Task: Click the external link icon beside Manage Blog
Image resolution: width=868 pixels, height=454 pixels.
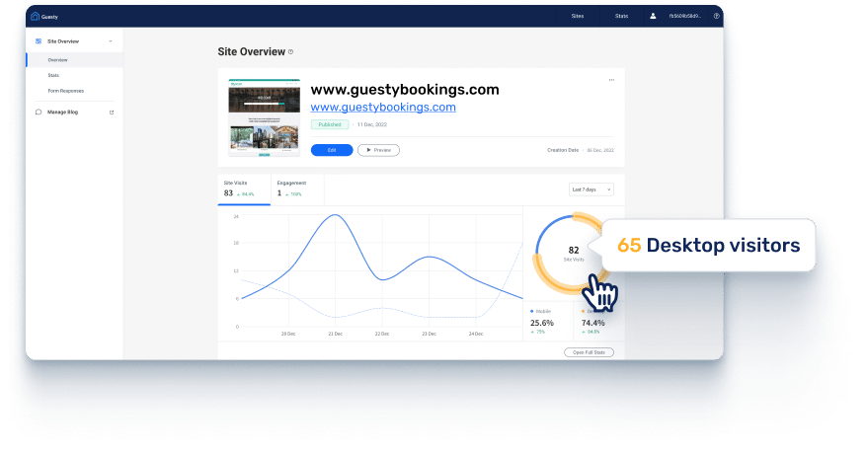Action: click(112, 113)
